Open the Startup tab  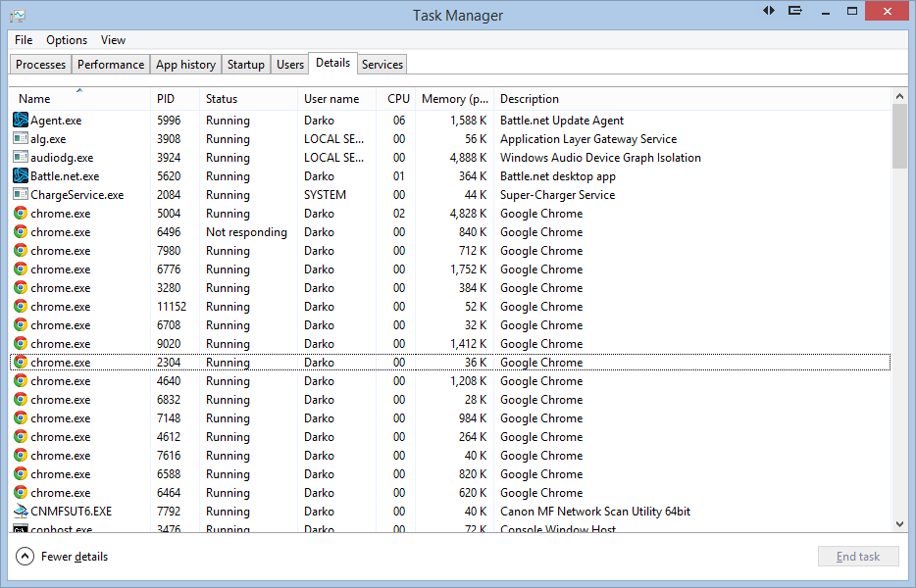click(x=245, y=65)
